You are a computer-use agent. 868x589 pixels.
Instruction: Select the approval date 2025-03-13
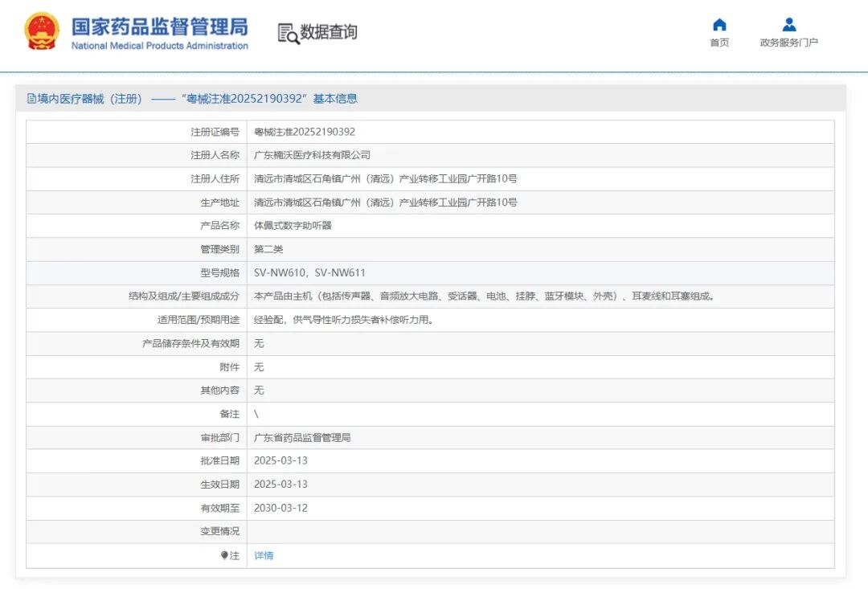click(283, 460)
